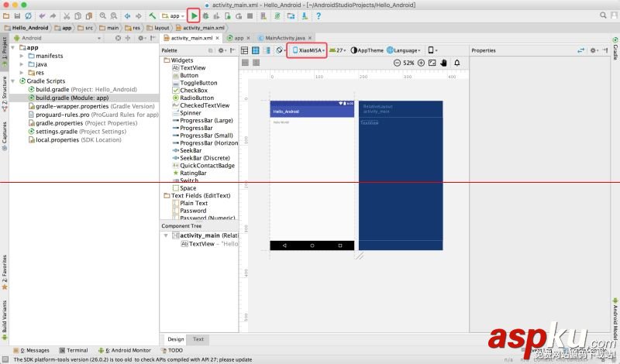Click the Paste clipboard icon

[89, 15]
